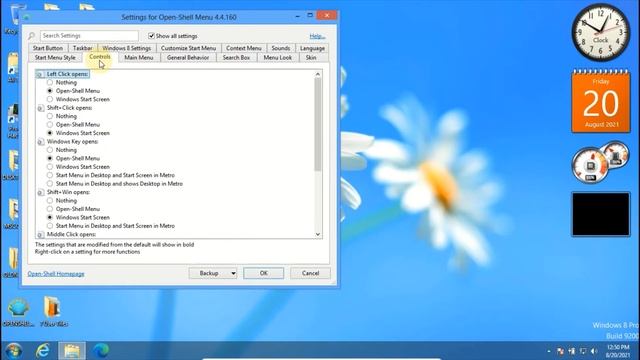Confirm settings with the OK button
This screenshot has height=360, width=640.
[264, 273]
